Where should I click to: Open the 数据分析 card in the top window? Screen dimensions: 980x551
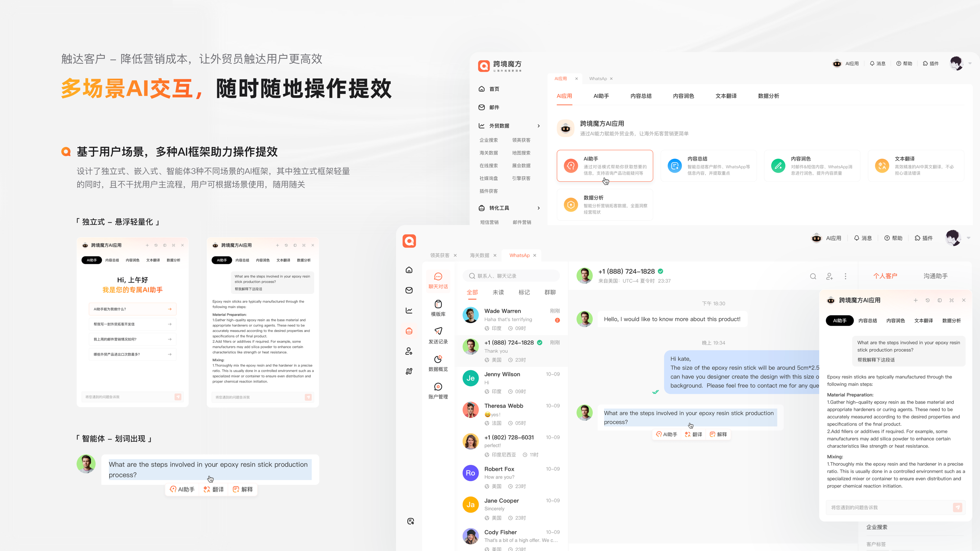[x=605, y=205]
